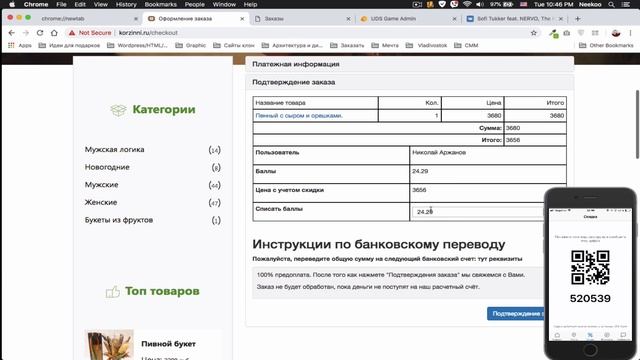The image size is (640, 360).
Task: Open the History menu
Action: point(126,4)
